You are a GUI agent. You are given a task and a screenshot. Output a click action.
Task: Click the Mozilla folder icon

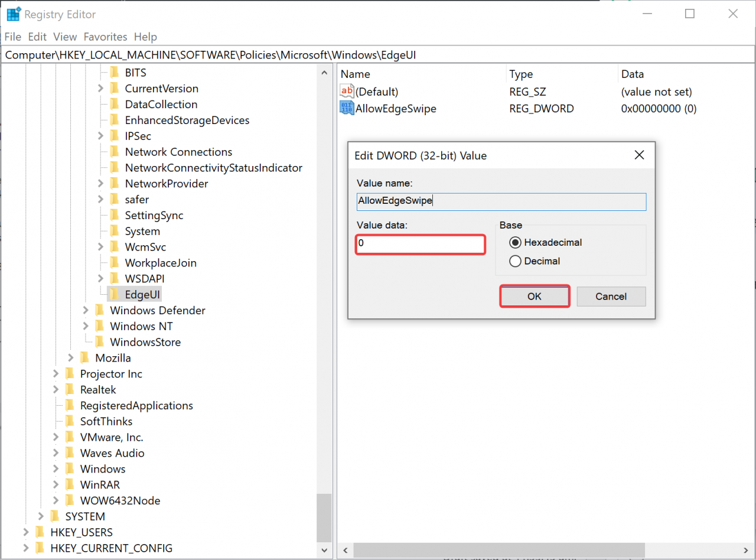pos(84,357)
